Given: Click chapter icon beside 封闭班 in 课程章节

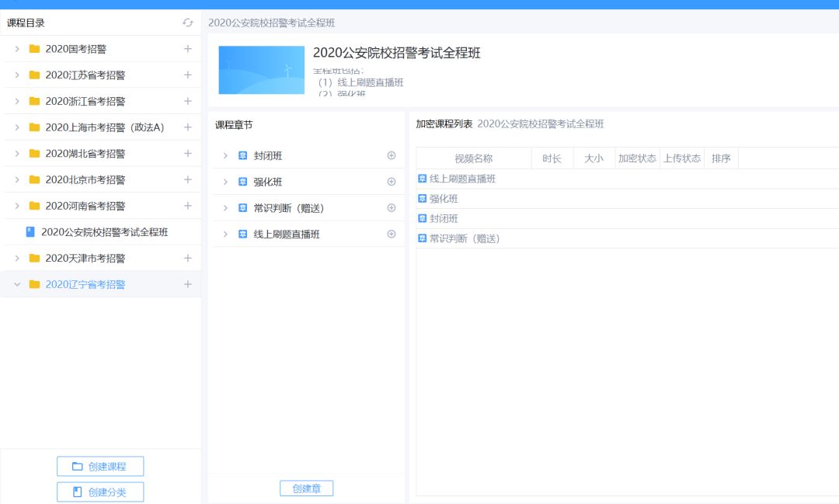Looking at the screenshot, I should click(x=242, y=155).
